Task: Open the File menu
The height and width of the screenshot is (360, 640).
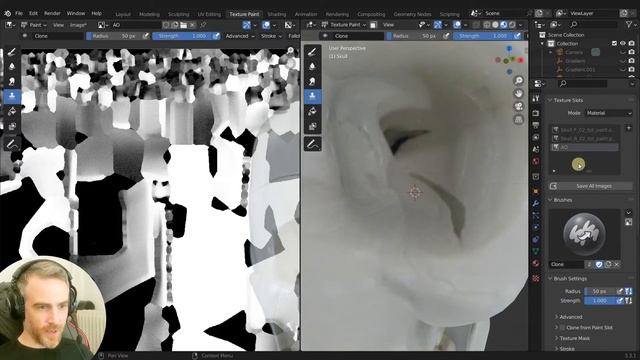Action: (19, 13)
